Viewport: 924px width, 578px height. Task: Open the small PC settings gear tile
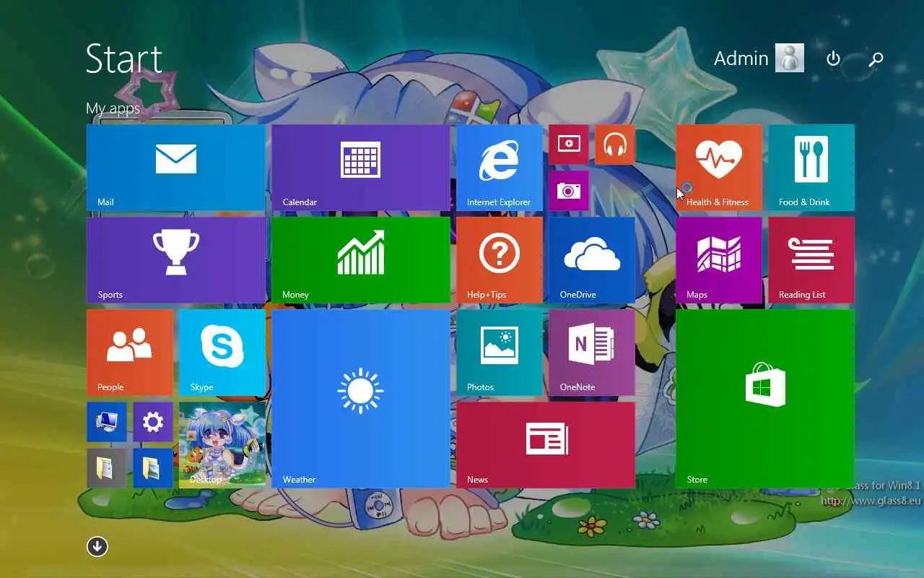(153, 422)
